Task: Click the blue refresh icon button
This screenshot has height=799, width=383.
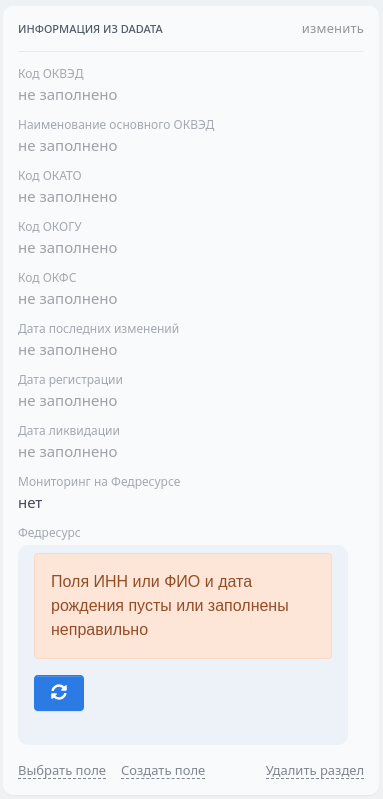Action: click(59, 693)
